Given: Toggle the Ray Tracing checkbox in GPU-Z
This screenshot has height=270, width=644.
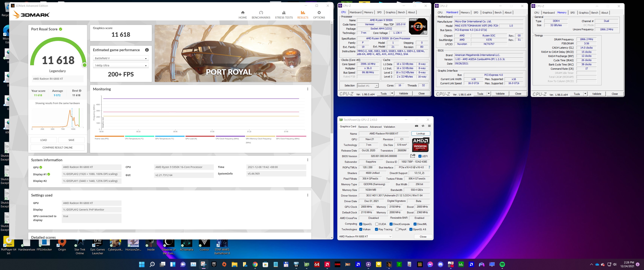Looking at the screenshot, I should pos(376,229).
